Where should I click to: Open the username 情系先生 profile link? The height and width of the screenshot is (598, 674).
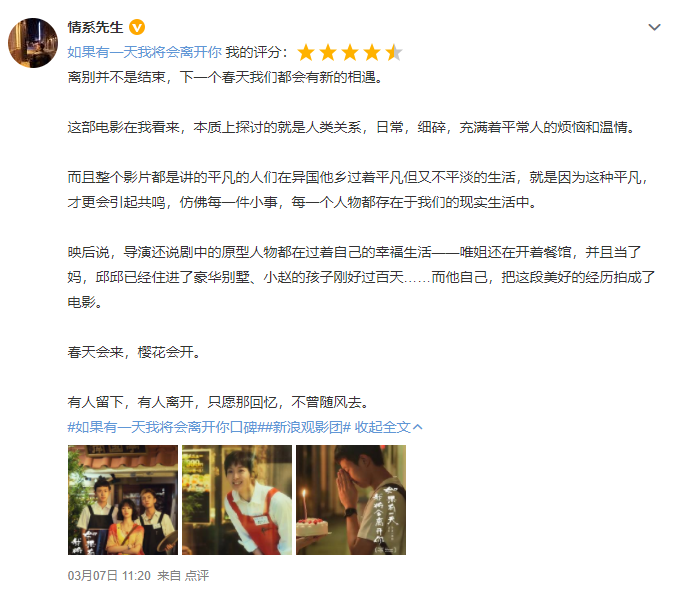point(95,28)
